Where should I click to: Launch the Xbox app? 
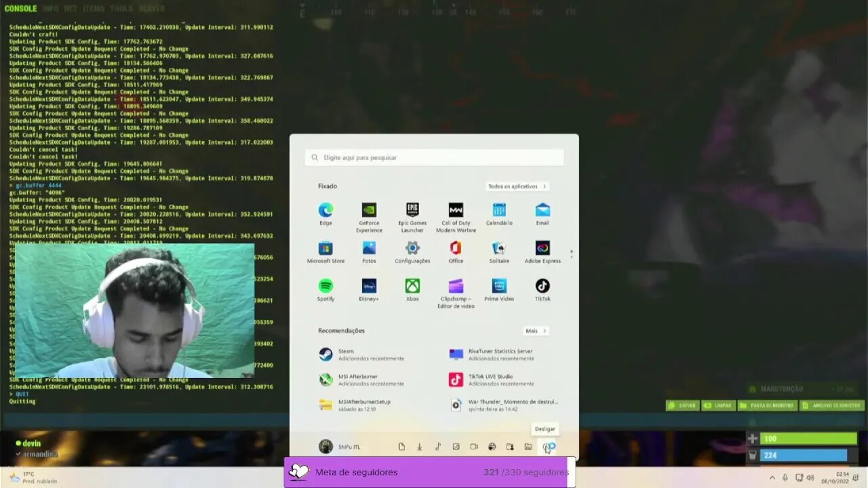pos(412,290)
